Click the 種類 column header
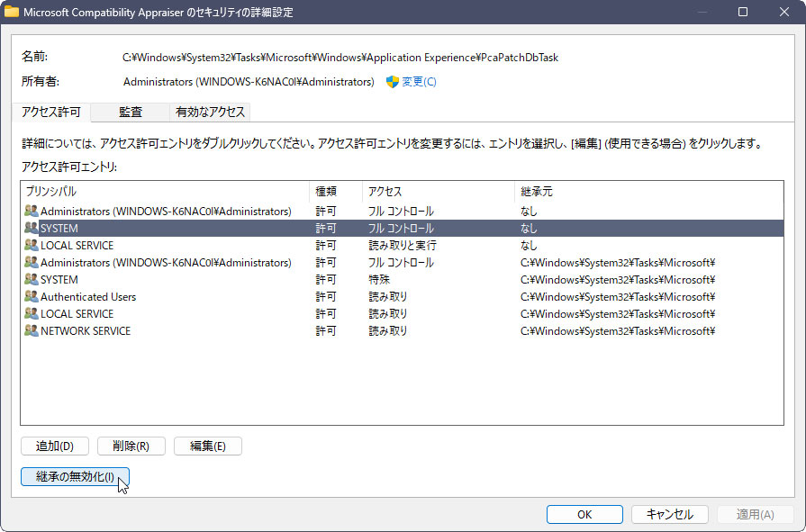 click(336, 191)
